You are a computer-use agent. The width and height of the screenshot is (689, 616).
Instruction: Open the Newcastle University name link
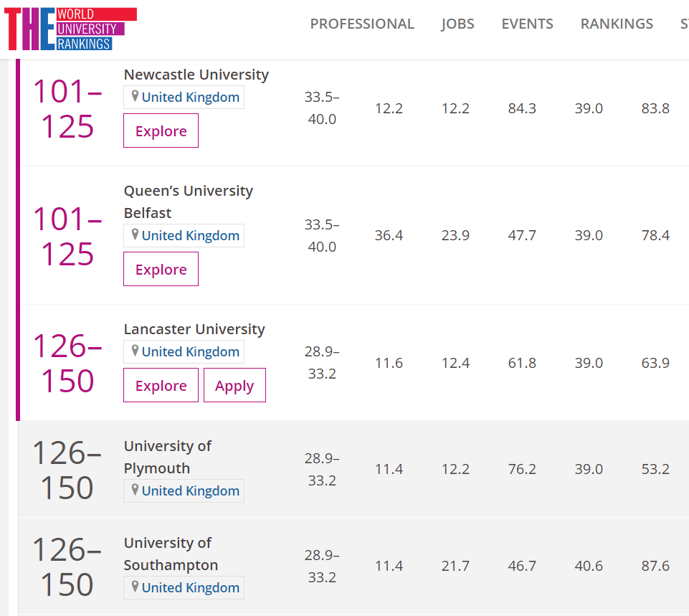[x=196, y=75]
